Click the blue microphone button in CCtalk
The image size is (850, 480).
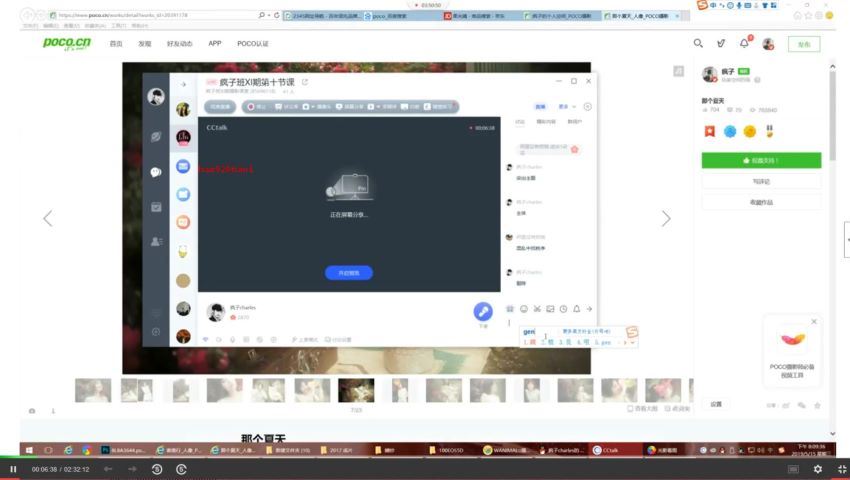click(482, 311)
